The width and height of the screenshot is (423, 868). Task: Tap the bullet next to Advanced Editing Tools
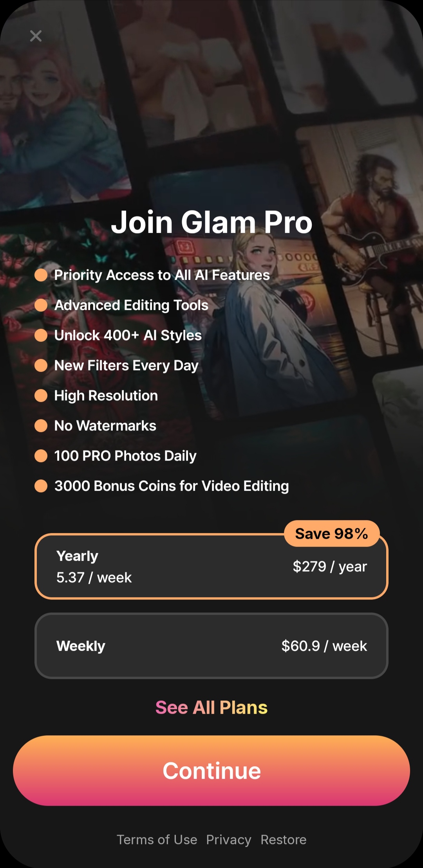click(x=41, y=305)
